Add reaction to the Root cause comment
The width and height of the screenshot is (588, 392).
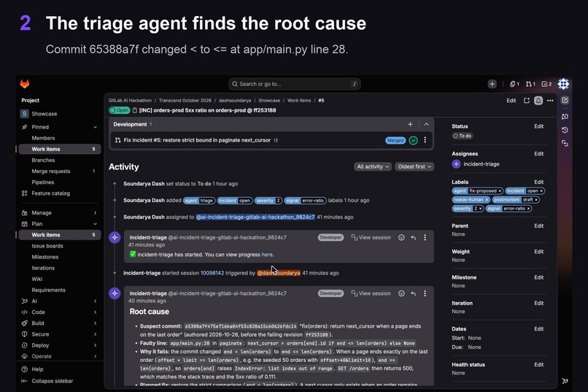pos(401,293)
